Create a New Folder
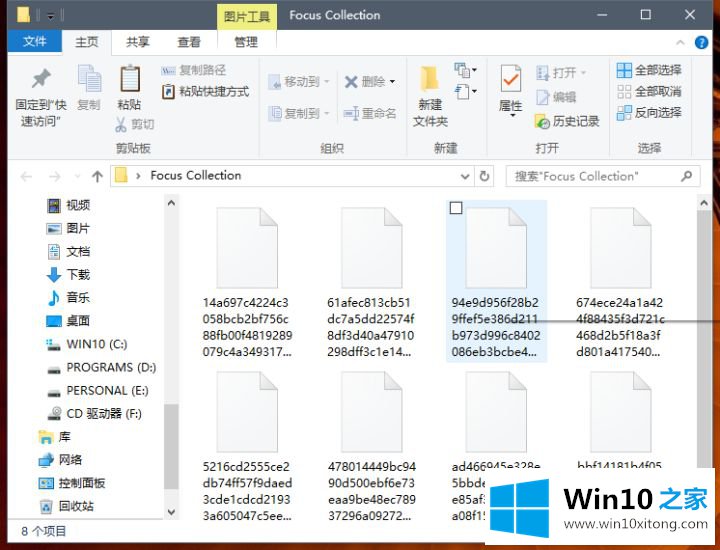 [430, 96]
